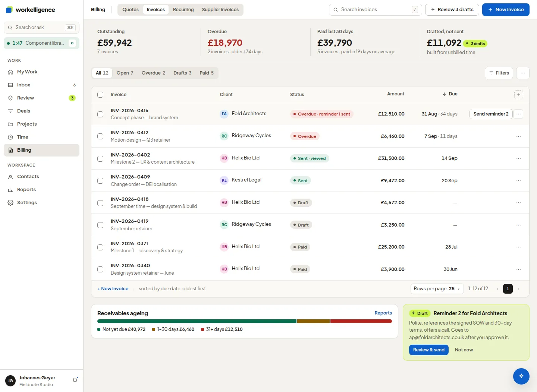The width and height of the screenshot is (537, 392).
Task: Open the floating assistant sparkle button
Action: (521, 376)
